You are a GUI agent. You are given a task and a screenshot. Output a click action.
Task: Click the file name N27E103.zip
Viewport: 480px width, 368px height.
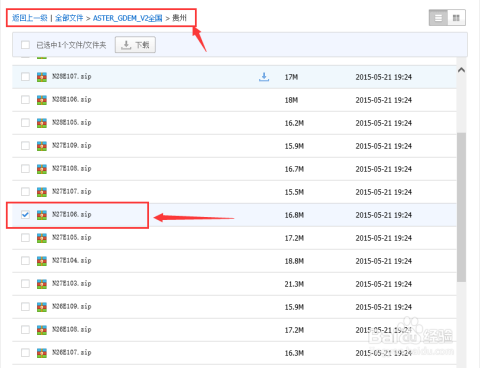pos(72,284)
